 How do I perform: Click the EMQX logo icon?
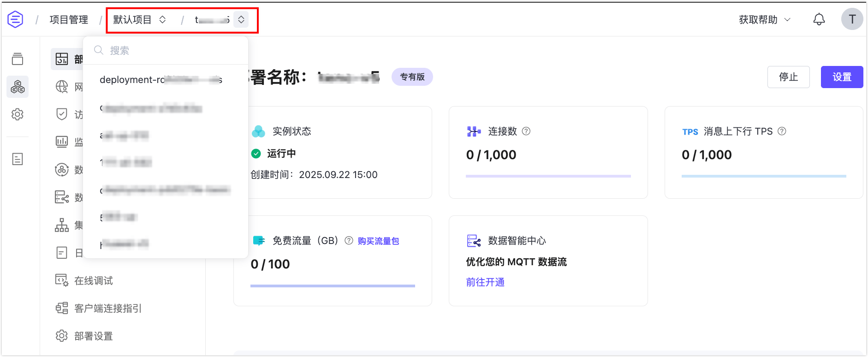(15, 19)
